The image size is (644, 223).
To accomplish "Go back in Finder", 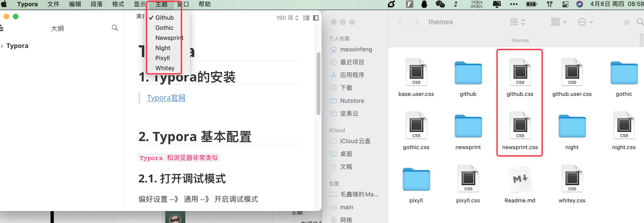I will tap(401, 22).
